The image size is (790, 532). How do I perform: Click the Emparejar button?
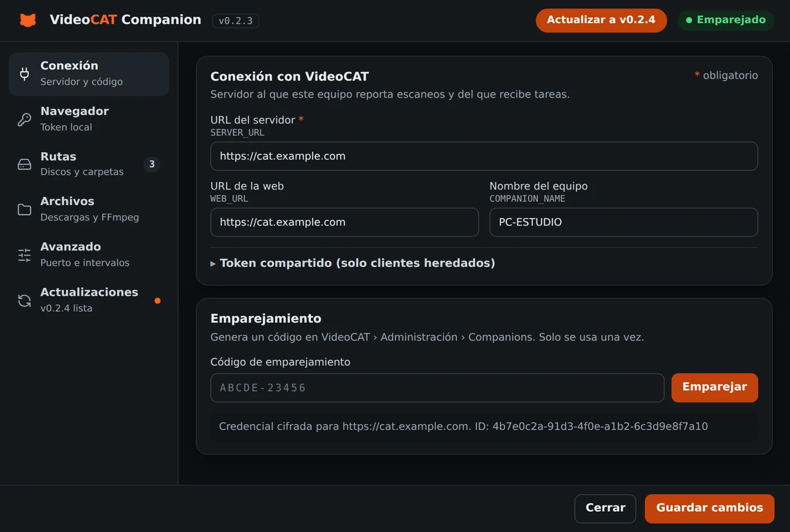tap(714, 388)
